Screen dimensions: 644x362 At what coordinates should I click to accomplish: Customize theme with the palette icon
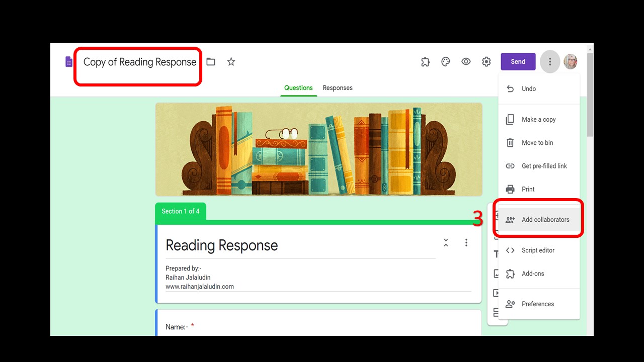pos(445,62)
